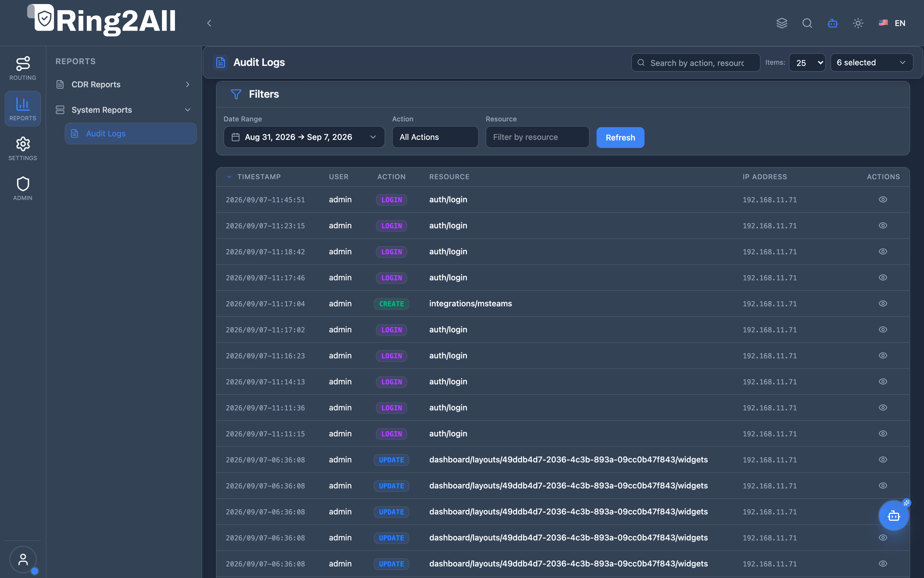Sort by Resource column header
The image size is (924, 578).
point(449,177)
